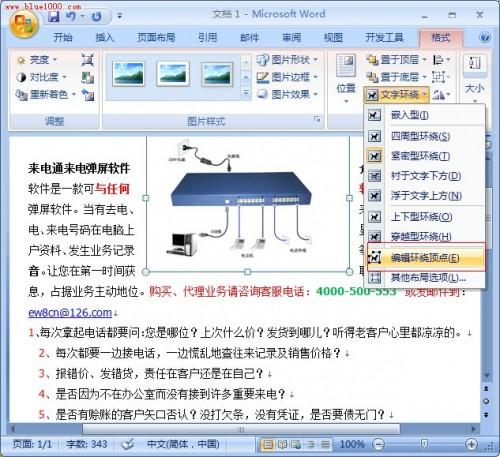Open the 文字环绕 text wrapping dropdown
Screen dimensions: 500x457
(x=396, y=95)
